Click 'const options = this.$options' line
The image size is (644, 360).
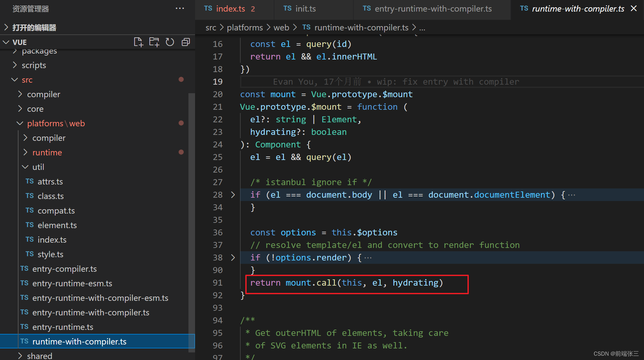[324, 232]
